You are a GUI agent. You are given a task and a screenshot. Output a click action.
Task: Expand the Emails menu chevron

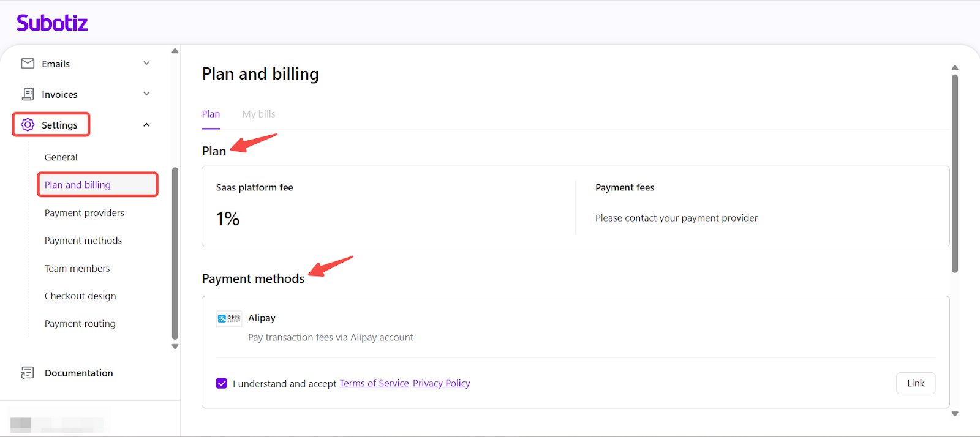click(x=146, y=64)
